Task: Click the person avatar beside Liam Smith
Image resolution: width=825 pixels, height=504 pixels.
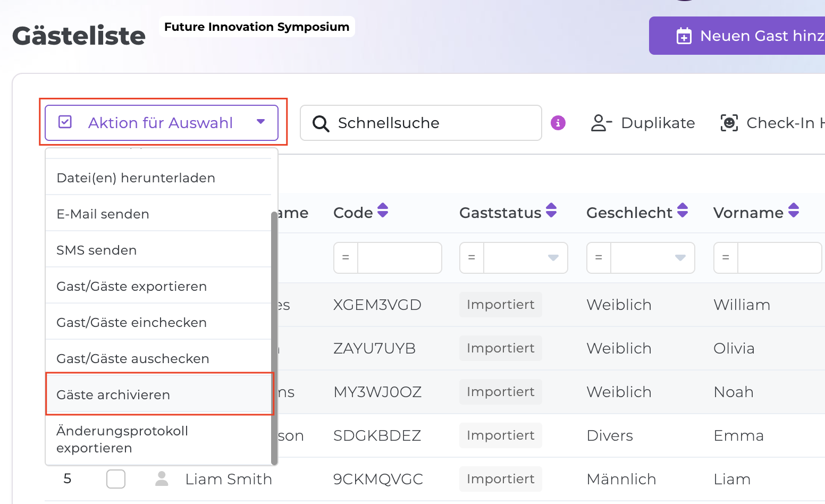Action: [x=162, y=478]
